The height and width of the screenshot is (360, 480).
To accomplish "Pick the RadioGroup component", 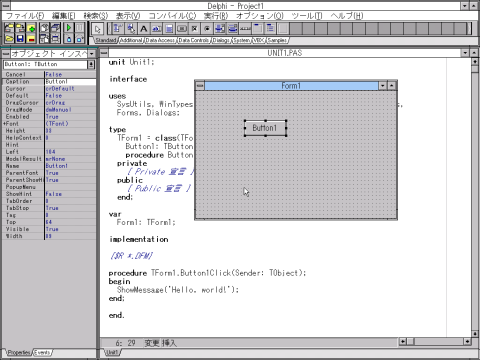I will (x=270, y=29).
